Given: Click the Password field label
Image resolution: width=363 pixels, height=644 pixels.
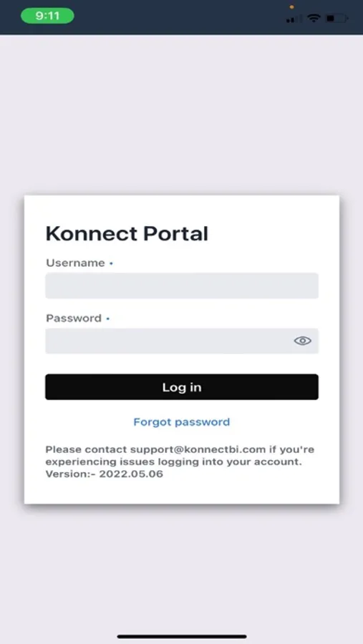Looking at the screenshot, I should point(74,318).
